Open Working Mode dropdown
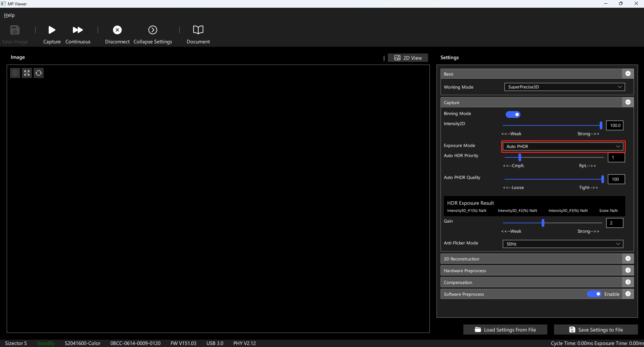Screen dimensions: 644x347 [564, 87]
